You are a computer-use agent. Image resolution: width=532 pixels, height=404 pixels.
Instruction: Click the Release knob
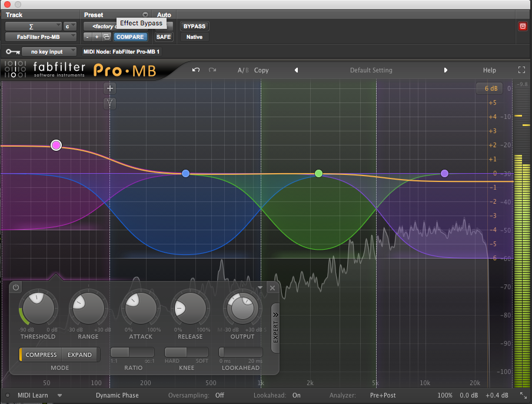point(190,308)
